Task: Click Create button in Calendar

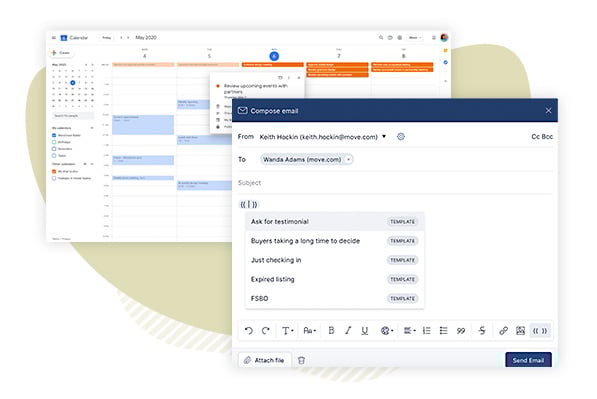Action: click(x=61, y=53)
